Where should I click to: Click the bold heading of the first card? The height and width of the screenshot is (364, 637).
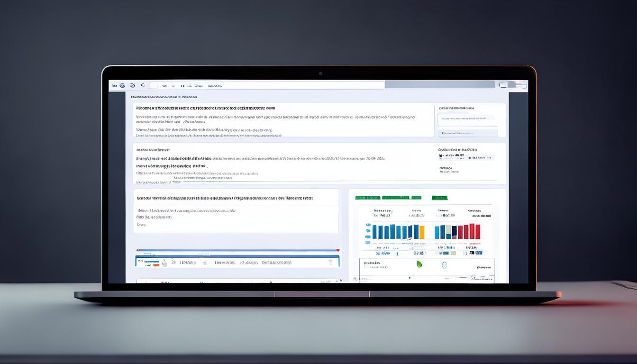tap(205, 108)
